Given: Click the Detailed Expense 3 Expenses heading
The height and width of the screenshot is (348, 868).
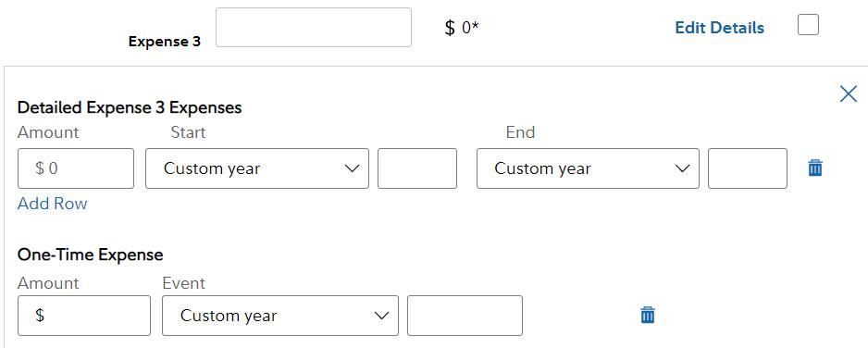Looking at the screenshot, I should (130, 107).
